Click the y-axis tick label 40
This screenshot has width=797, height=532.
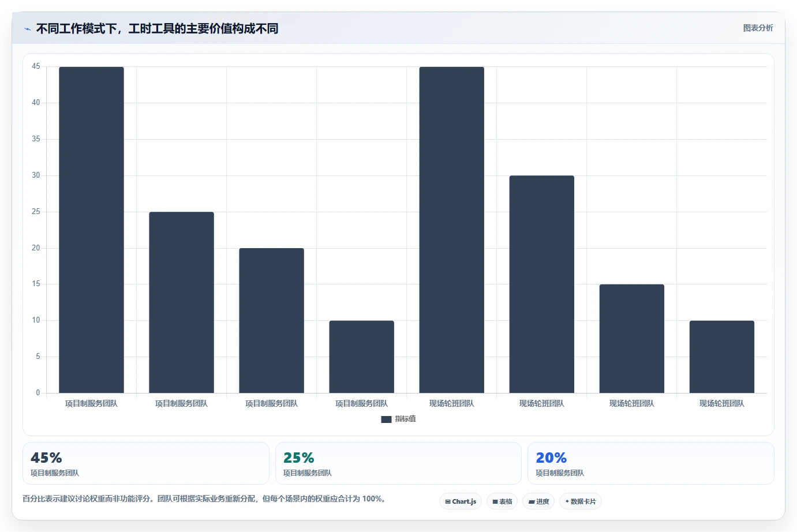[36, 103]
